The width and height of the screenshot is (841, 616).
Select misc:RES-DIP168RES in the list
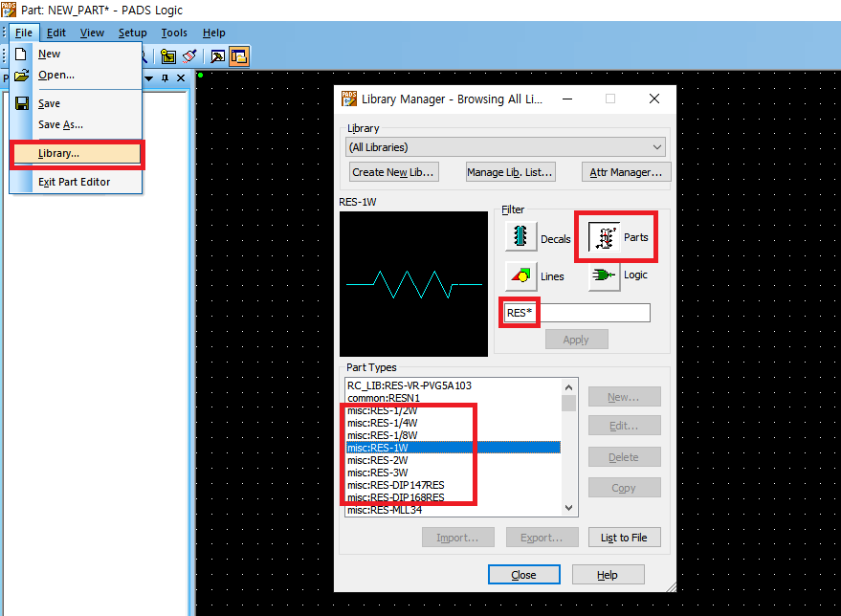click(x=454, y=497)
